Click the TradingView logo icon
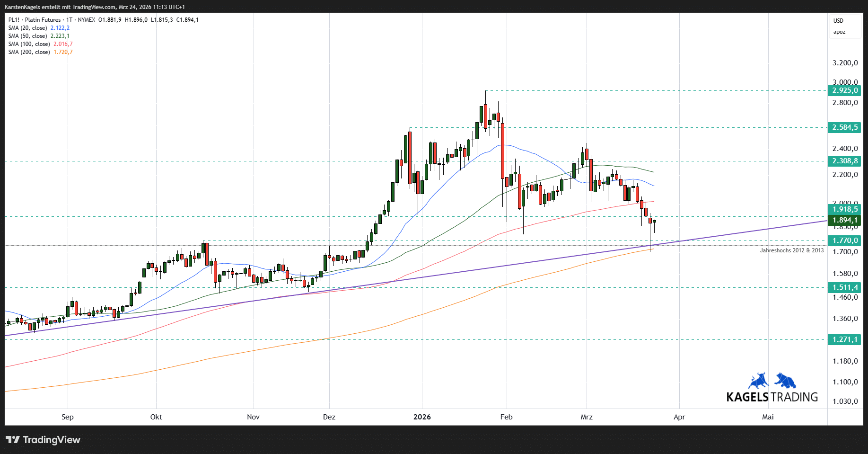Image resolution: width=868 pixels, height=454 pixels. point(13,440)
